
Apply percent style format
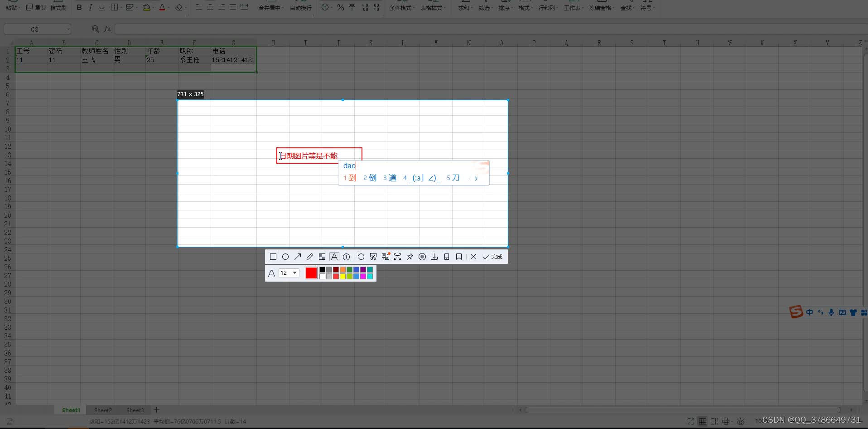341,7
